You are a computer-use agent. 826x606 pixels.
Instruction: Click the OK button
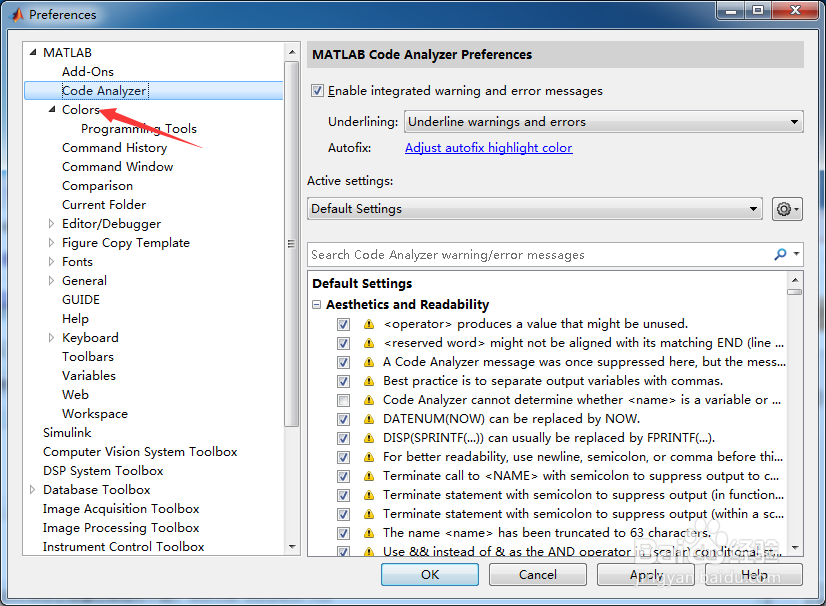click(429, 574)
